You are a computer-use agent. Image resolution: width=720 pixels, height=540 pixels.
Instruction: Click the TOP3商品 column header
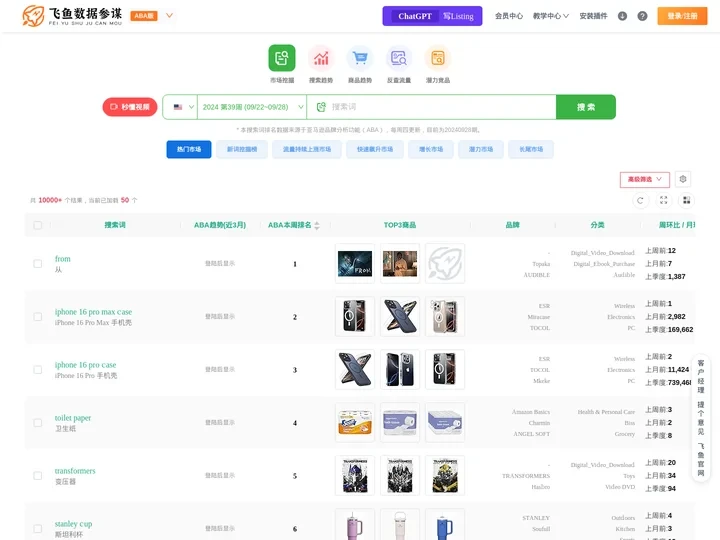coord(400,225)
